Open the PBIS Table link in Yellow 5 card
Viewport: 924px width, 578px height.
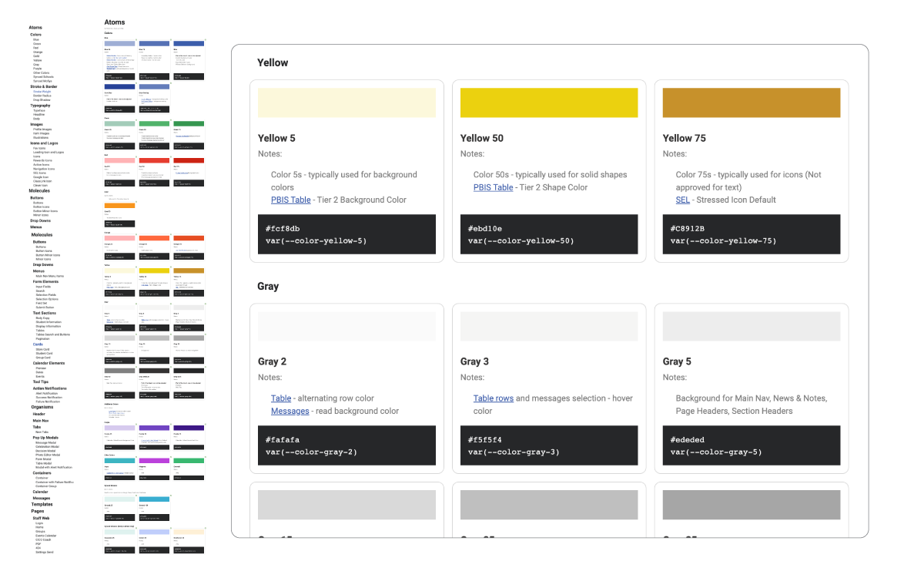tap(291, 200)
